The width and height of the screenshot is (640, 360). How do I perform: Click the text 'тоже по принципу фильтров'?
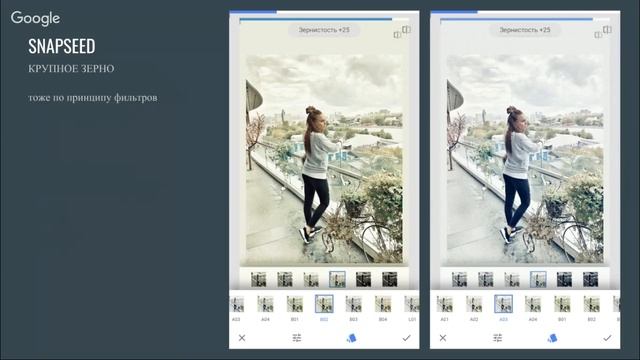pyautogui.click(x=93, y=98)
